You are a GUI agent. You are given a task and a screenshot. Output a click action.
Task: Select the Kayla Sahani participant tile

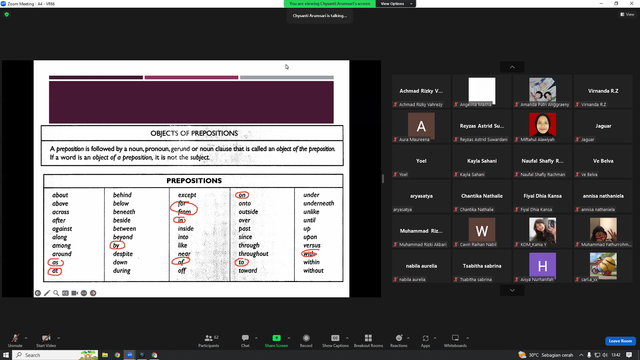click(x=482, y=161)
